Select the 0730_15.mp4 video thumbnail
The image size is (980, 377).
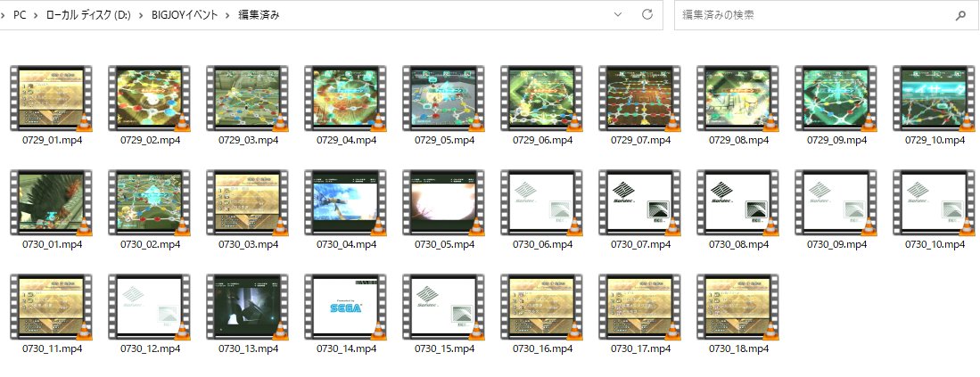click(444, 307)
